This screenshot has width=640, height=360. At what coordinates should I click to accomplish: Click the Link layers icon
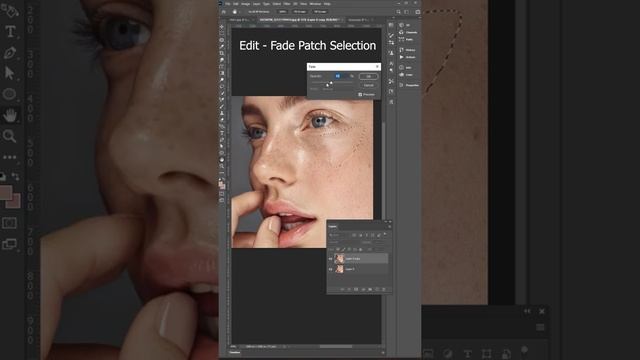(x=342, y=289)
